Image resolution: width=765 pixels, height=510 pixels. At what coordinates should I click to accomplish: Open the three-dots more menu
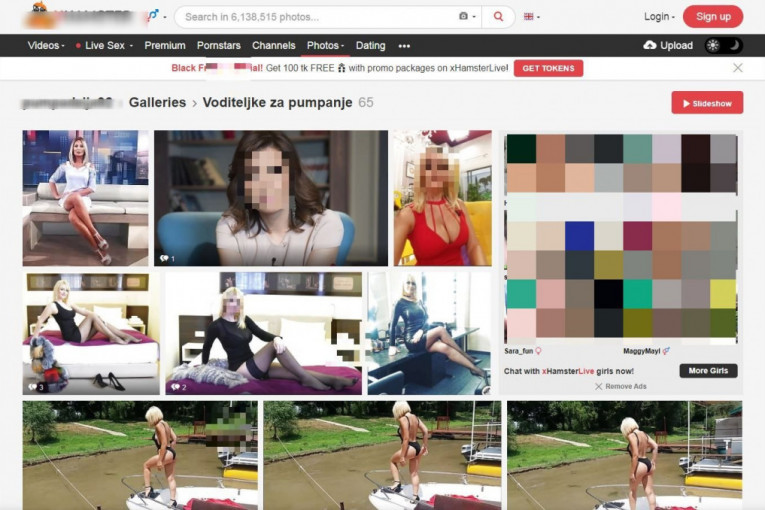coord(404,46)
